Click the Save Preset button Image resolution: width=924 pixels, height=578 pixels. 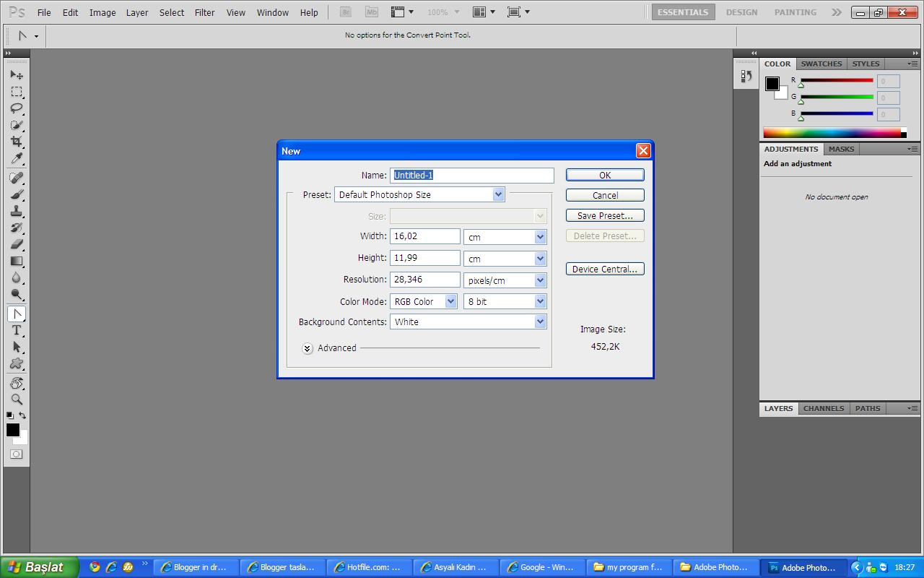[604, 215]
